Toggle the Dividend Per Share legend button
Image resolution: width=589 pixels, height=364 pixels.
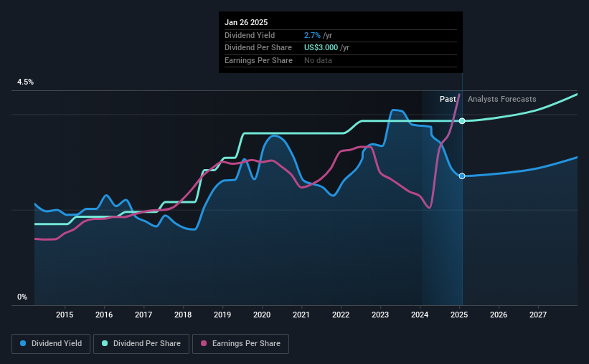pos(141,344)
